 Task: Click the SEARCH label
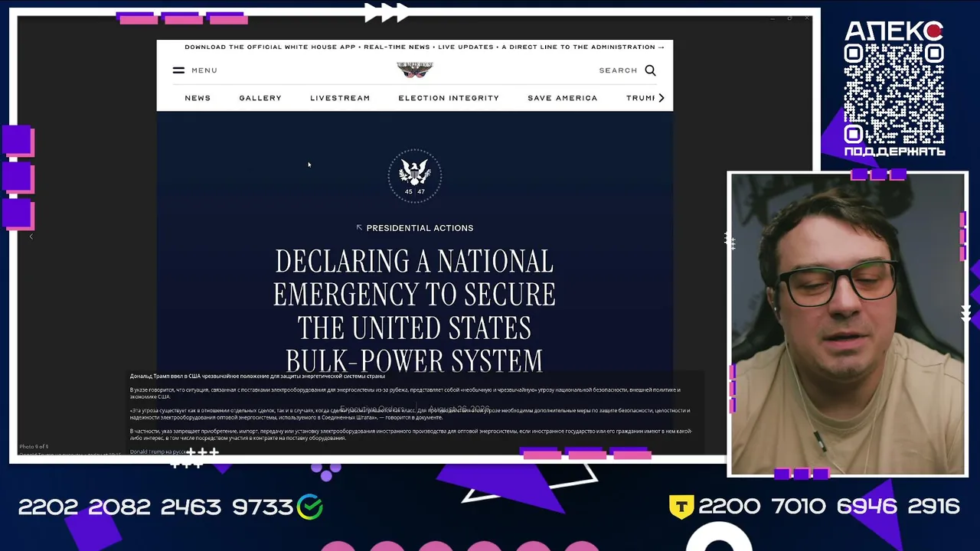point(618,70)
